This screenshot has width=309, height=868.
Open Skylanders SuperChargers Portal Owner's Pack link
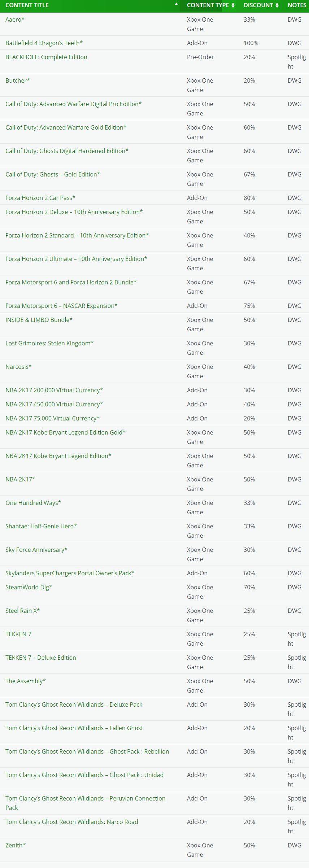pos(70,573)
